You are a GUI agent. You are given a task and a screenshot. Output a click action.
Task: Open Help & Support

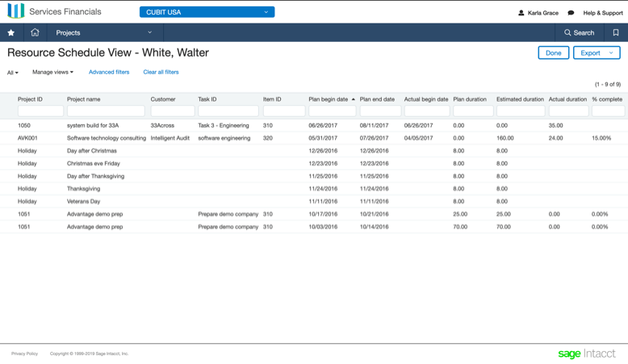603,13
